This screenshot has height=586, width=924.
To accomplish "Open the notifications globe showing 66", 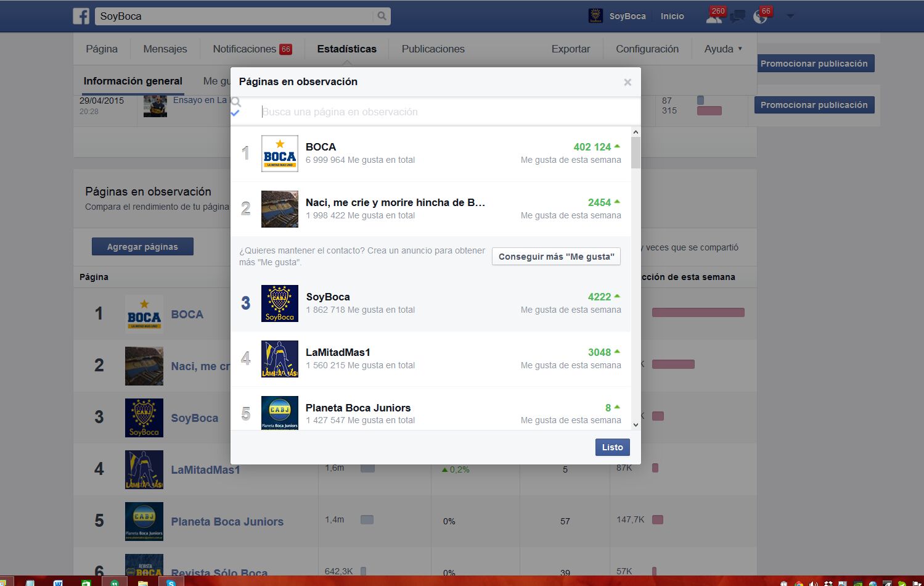I will (760, 17).
